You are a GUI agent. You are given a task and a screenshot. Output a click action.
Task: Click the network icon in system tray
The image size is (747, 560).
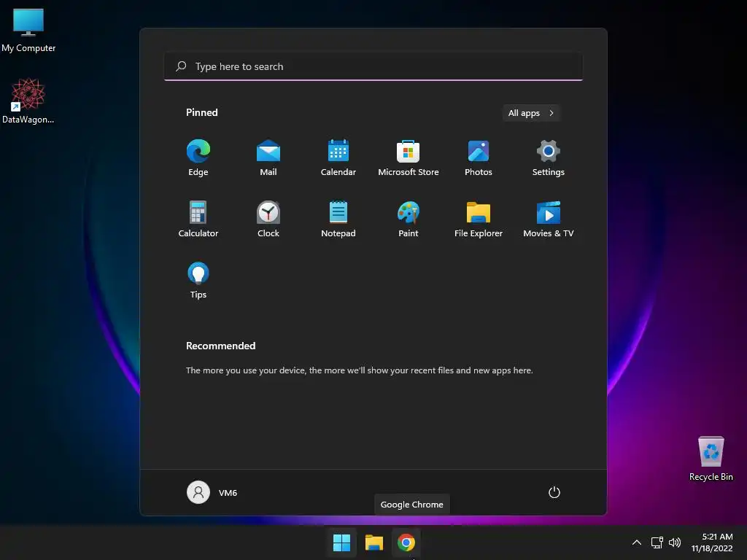[657, 542]
